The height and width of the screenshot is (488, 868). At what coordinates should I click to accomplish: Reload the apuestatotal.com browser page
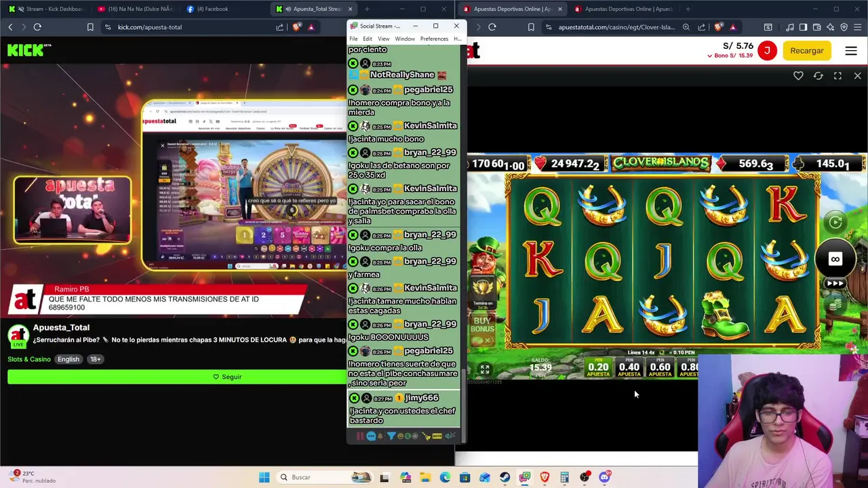tap(492, 27)
